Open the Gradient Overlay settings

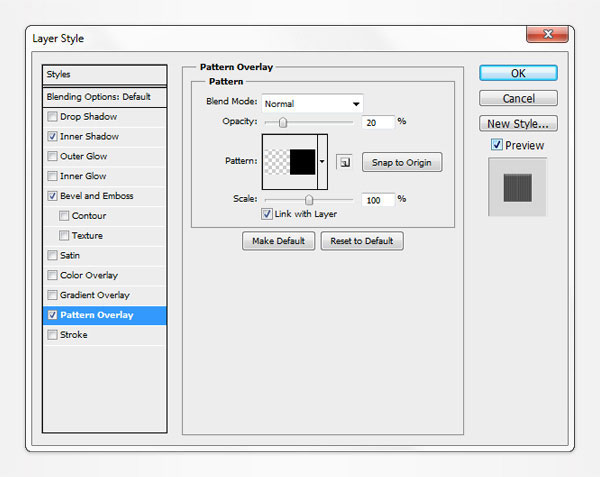pyautogui.click(x=95, y=295)
